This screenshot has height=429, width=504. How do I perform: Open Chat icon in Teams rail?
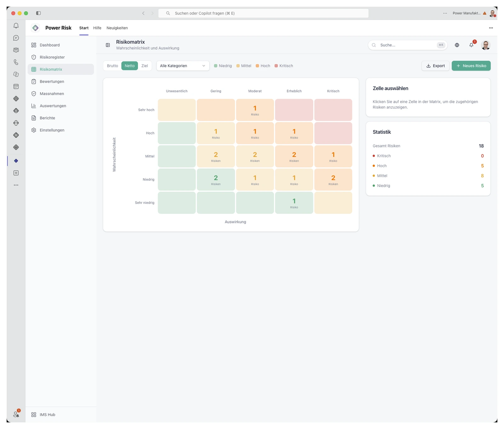pos(16,38)
